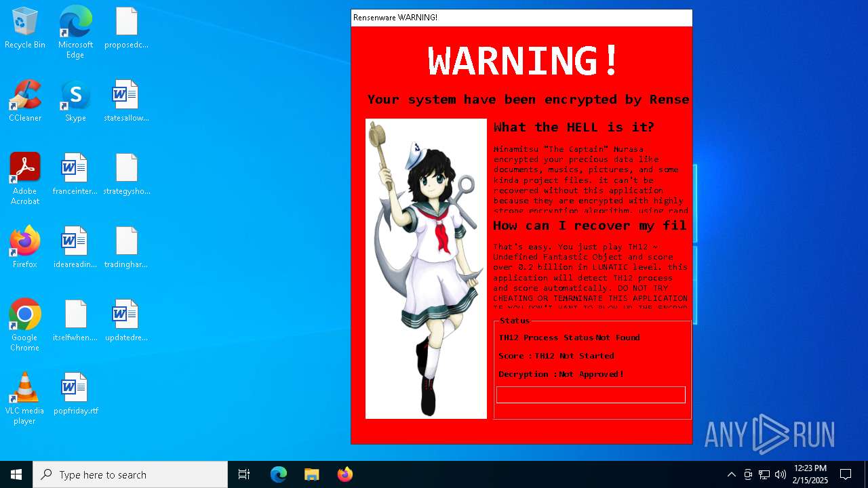Open network status in system tray
This screenshot has height=488, width=868.
point(764,474)
